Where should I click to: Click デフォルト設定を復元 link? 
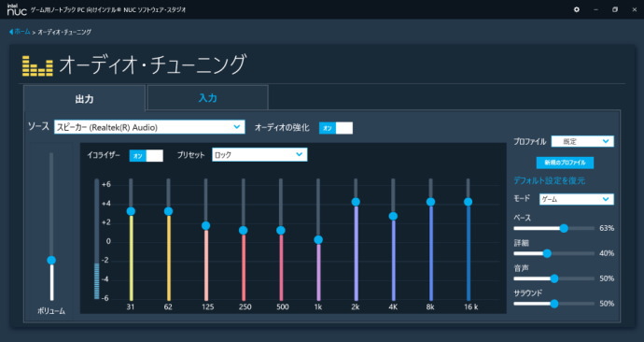(x=550, y=180)
